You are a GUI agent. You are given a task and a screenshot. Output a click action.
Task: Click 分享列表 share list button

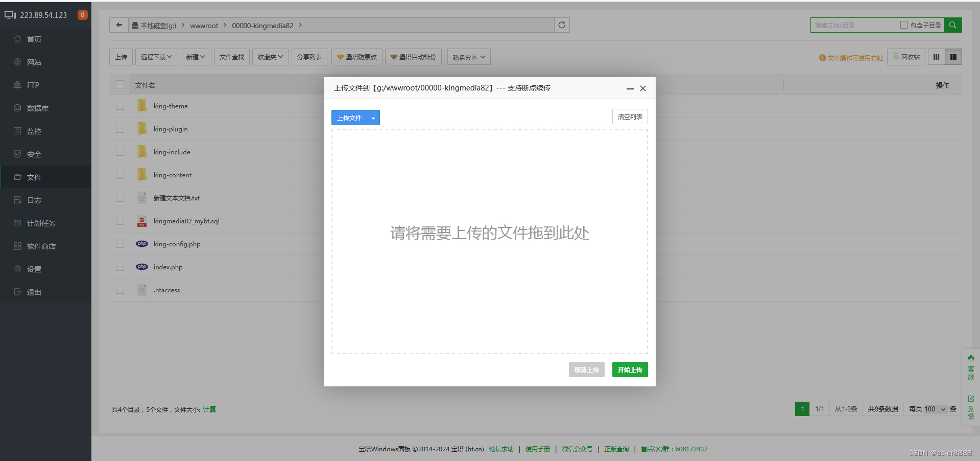(x=309, y=57)
